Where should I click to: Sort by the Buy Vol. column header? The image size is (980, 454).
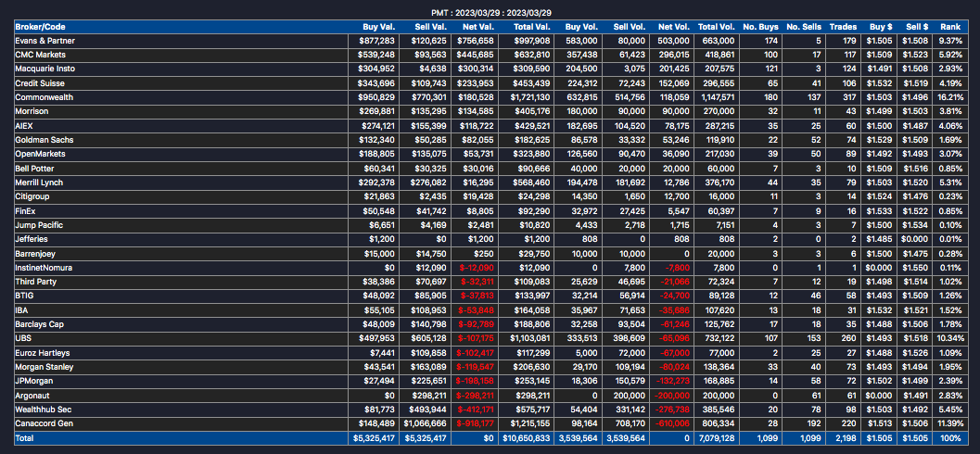tap(581, 27)
